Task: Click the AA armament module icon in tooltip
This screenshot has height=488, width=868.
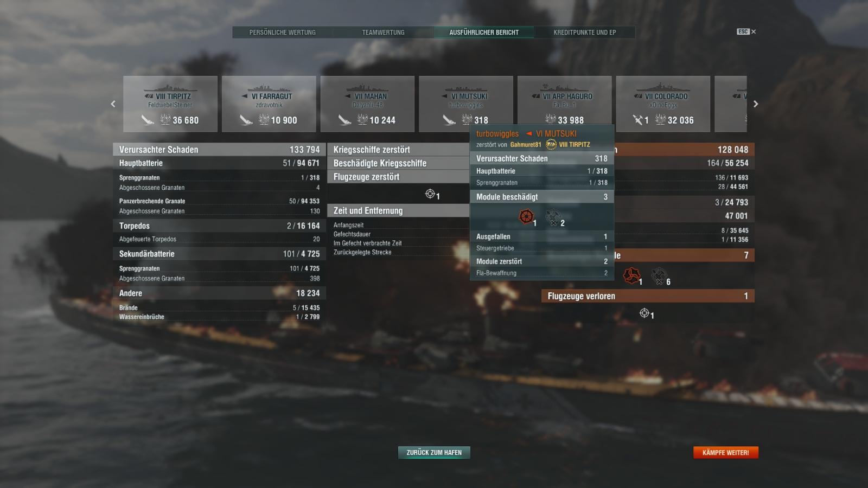Action: [x=553, y=217]
